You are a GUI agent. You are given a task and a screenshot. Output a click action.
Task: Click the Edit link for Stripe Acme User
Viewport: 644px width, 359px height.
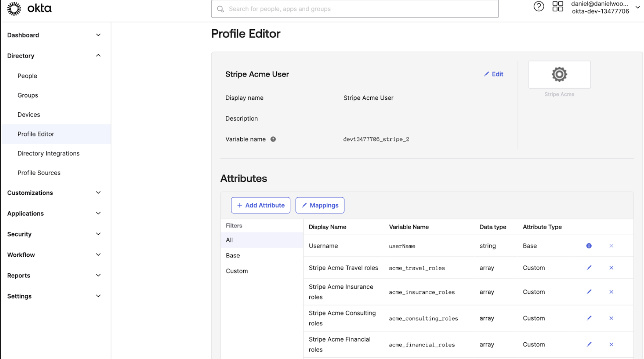[x=494, y=74]
